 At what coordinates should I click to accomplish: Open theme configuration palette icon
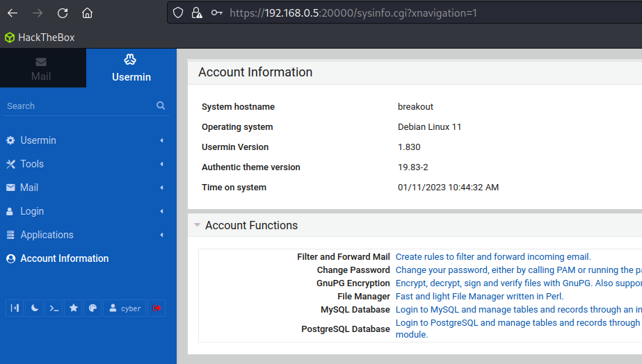coord(93,308)
